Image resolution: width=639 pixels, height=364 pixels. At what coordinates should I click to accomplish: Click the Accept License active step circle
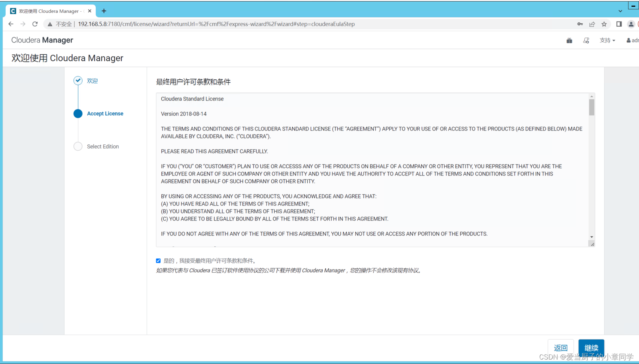(78, 114)
